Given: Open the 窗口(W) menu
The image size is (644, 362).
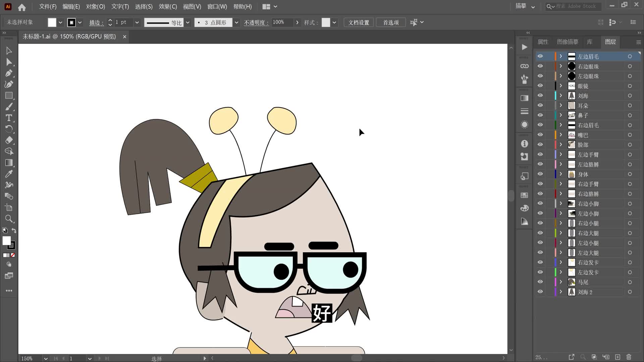Looking at the screenshot, I should click(x=217, y=7).
